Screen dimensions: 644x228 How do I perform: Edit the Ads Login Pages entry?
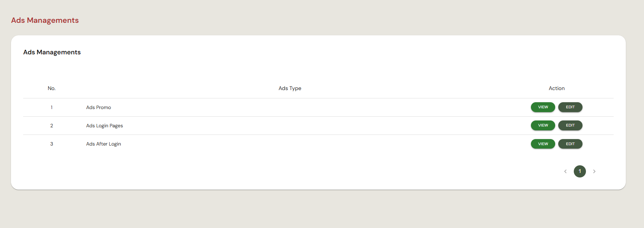coord(570,125)
